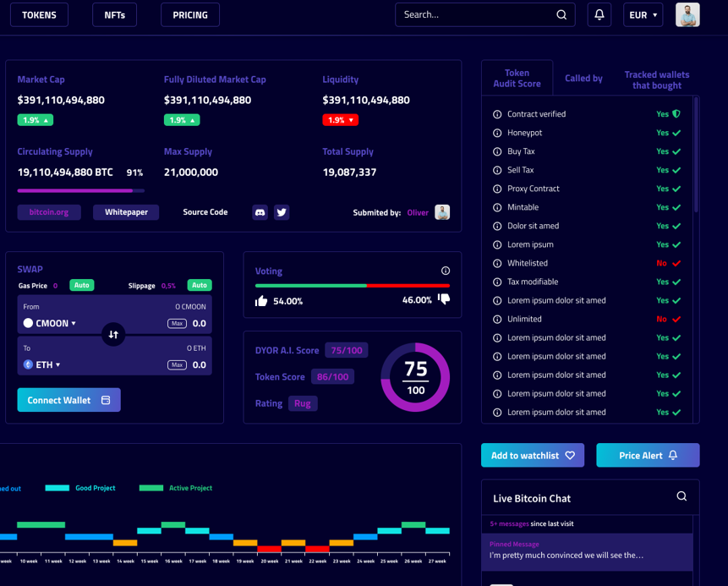
Task: Click the submitter name Oliver
Action: (x=418, y=213)
